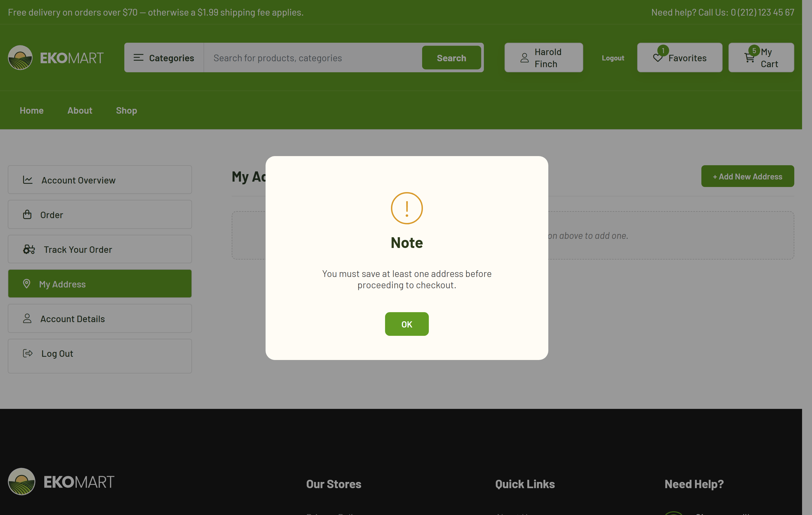Click the Account Details person icon
The width and height of the screenshot is (812, 515).
tap(27, 319)
